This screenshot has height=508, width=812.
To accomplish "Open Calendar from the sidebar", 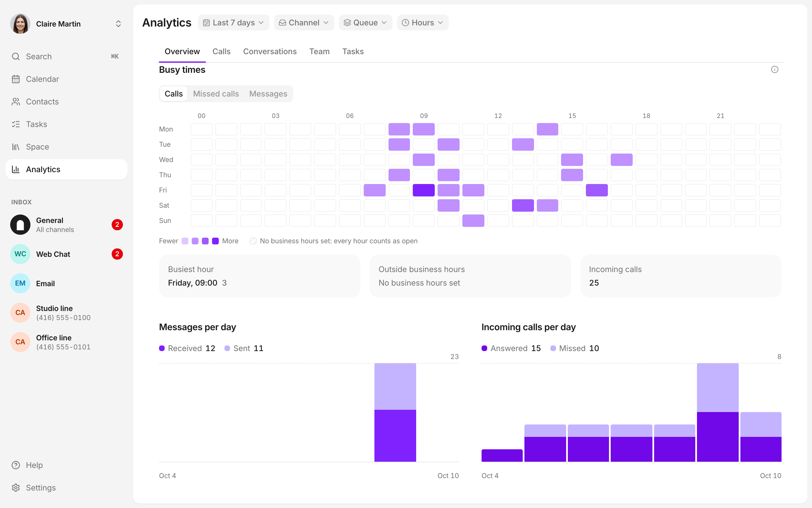I will click(67, 79).
